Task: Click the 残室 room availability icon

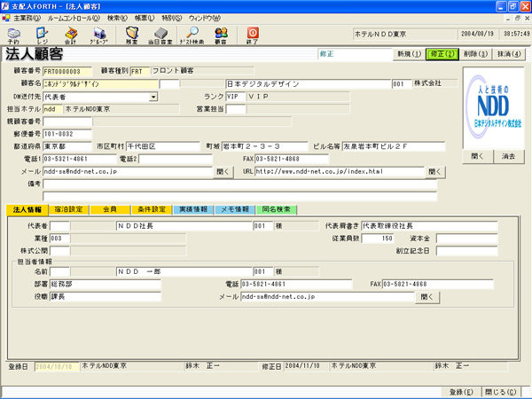Action: [x=131, y=35]
